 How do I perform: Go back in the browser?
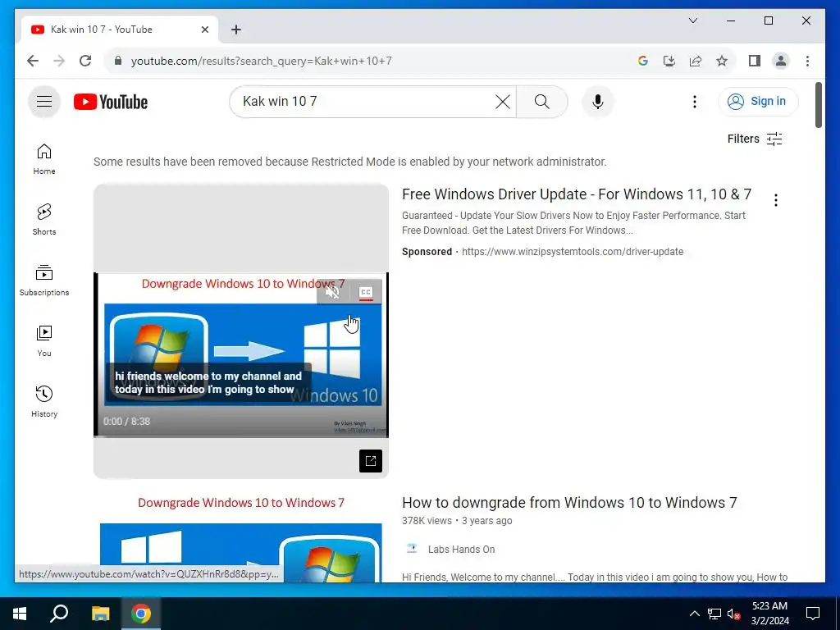(33, 61)
